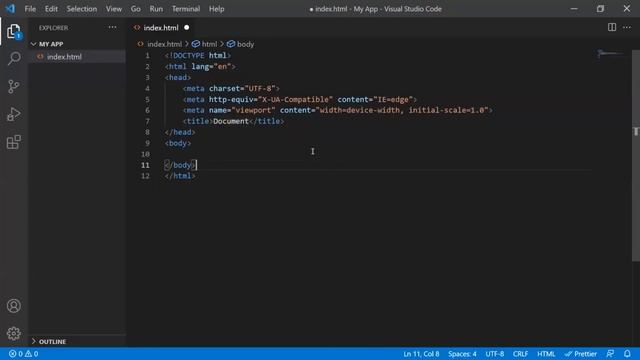Expand the OUTLINE section
Image resolution: width=640 pixels, height=360 pixels.
pyautogui.click(x=77, y=341)
